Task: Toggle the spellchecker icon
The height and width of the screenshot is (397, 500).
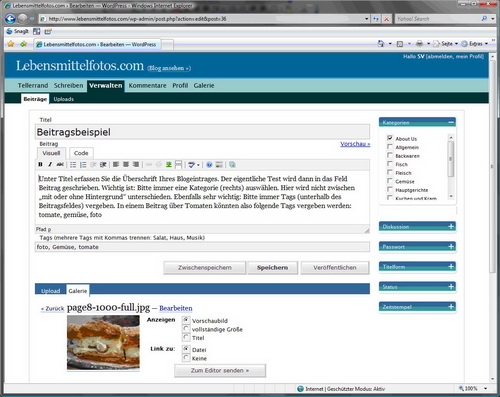Action: (x=191, y=165)
